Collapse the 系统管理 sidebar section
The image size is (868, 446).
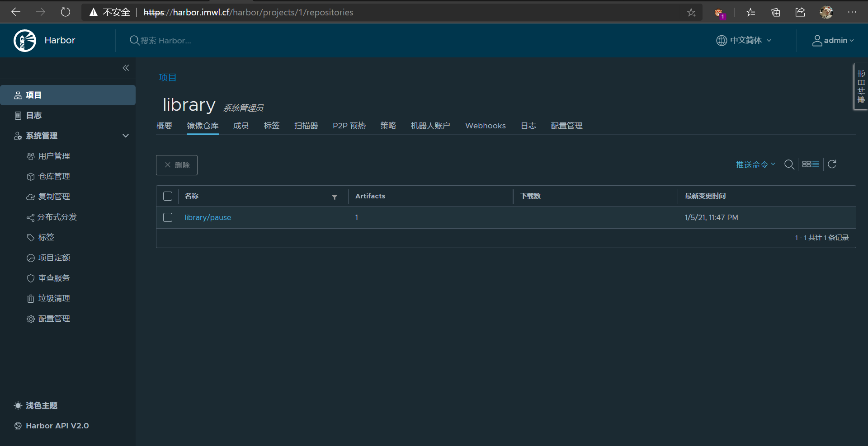(126, 136)
